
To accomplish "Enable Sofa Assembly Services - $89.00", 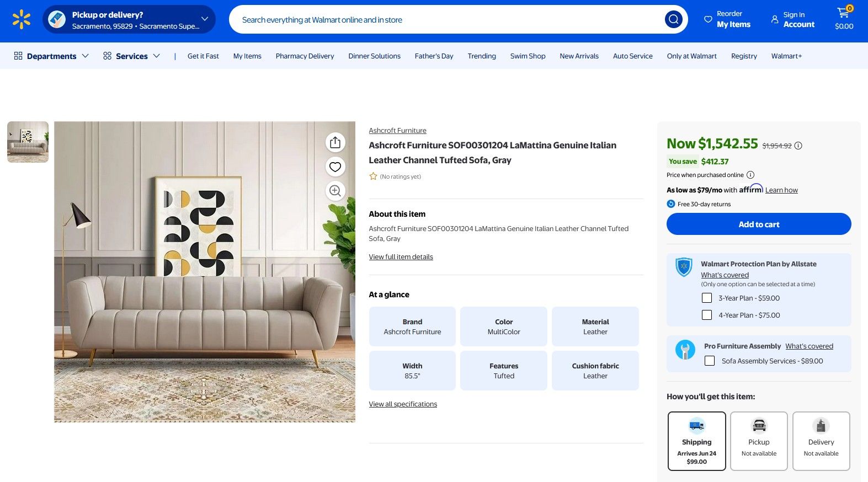I will click(710, 361).
